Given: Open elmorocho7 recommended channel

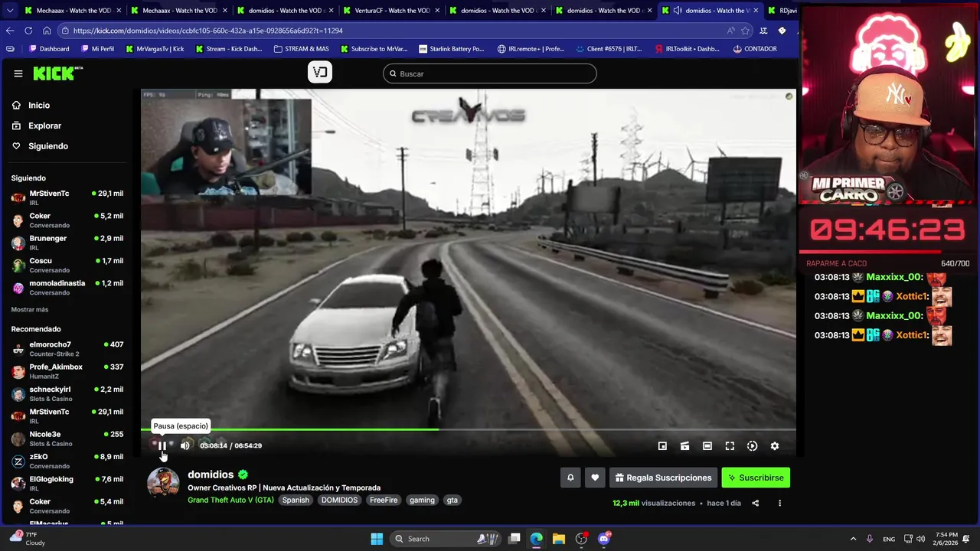Looking at the screenshot, I should 67,349.
